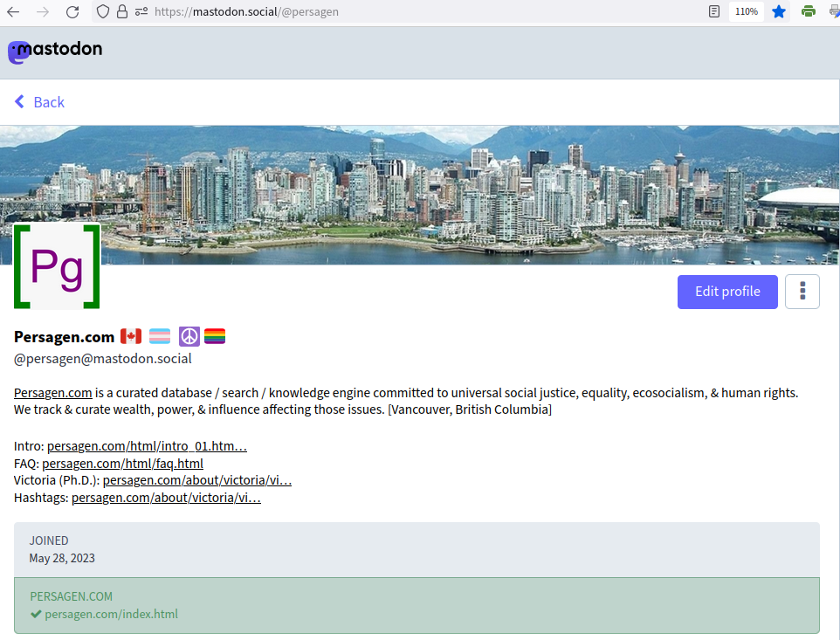Click the rainbow flag emoji
The width and height of the screenshot is (840, 640).
(x=215, y=336)
